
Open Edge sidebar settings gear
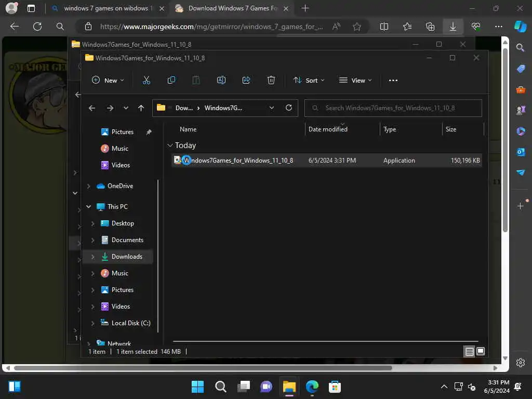coord(521,362)
